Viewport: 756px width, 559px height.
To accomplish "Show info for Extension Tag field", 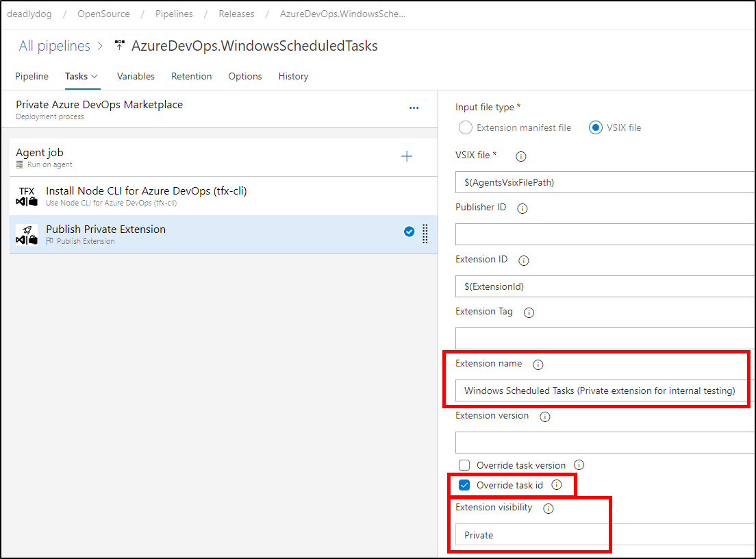I will coord(529,312).
